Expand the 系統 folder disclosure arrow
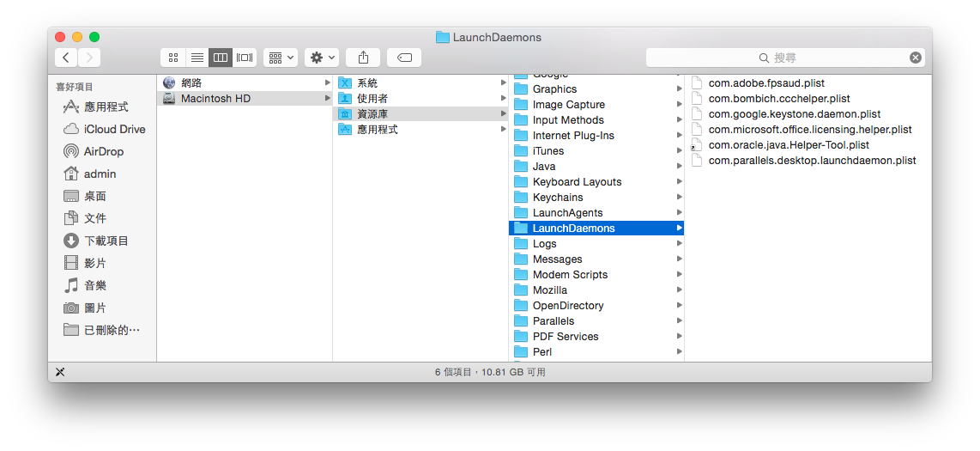Viewport: 980px width, 451px height. tap(503, 82)
